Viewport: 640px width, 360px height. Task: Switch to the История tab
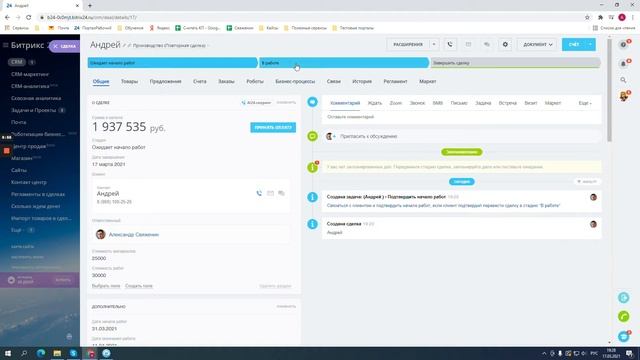362,82
